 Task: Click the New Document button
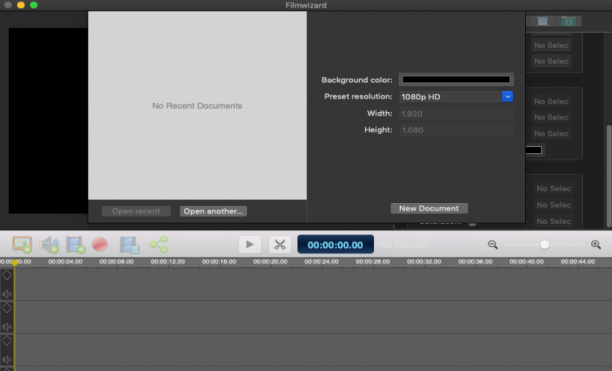pyautogui.click(x=429, y=208)
